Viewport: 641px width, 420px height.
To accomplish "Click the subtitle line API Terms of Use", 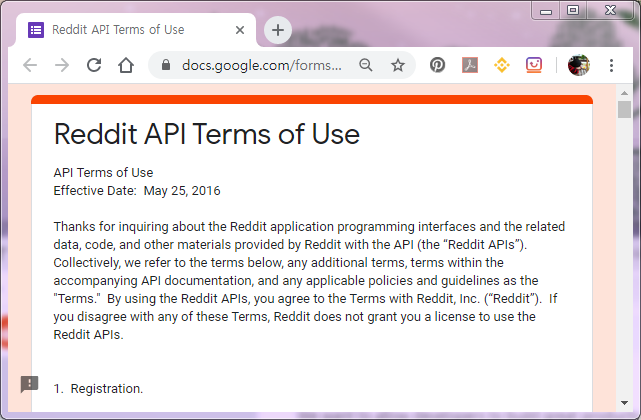I will tap(103, 173).
